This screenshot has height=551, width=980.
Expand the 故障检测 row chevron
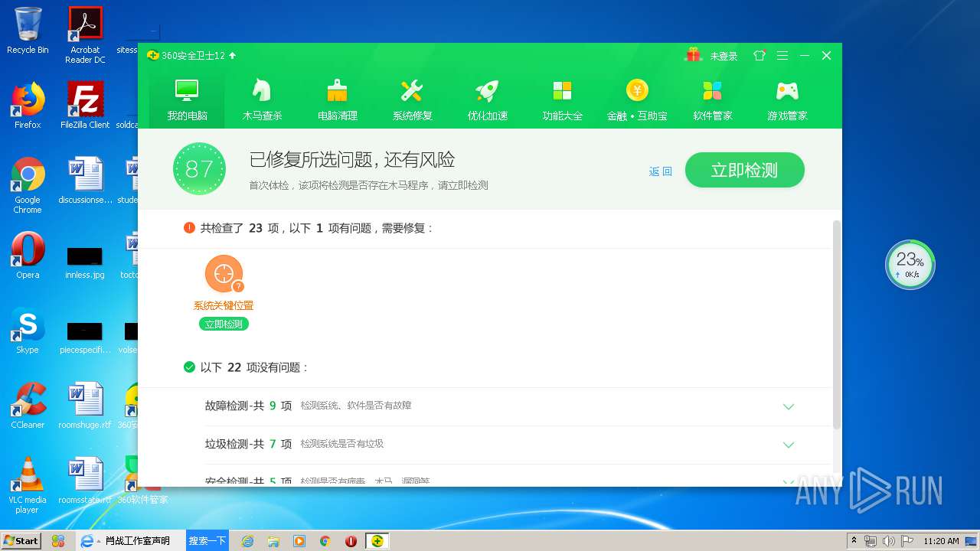[789, 406]
